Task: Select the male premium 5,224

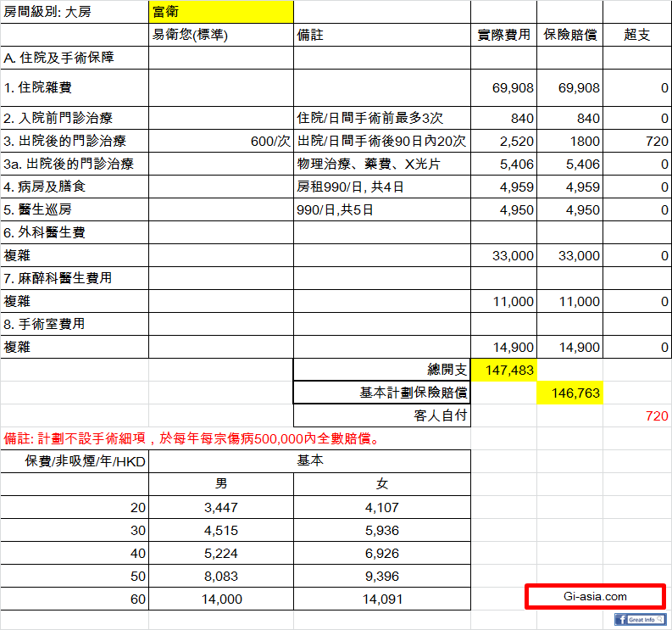Action: pyautogui.click(x=221, y=553)
